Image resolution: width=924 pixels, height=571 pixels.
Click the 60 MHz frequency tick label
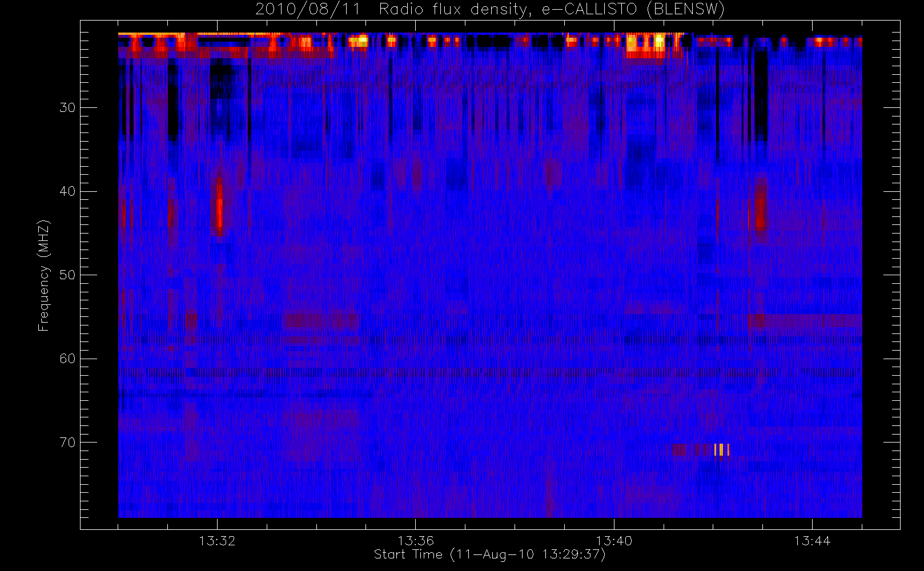67,359
